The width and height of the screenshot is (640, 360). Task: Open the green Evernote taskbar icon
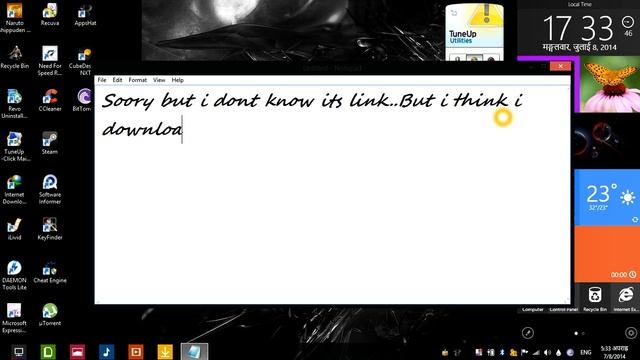pyautogui.click(x=48, y=351)
